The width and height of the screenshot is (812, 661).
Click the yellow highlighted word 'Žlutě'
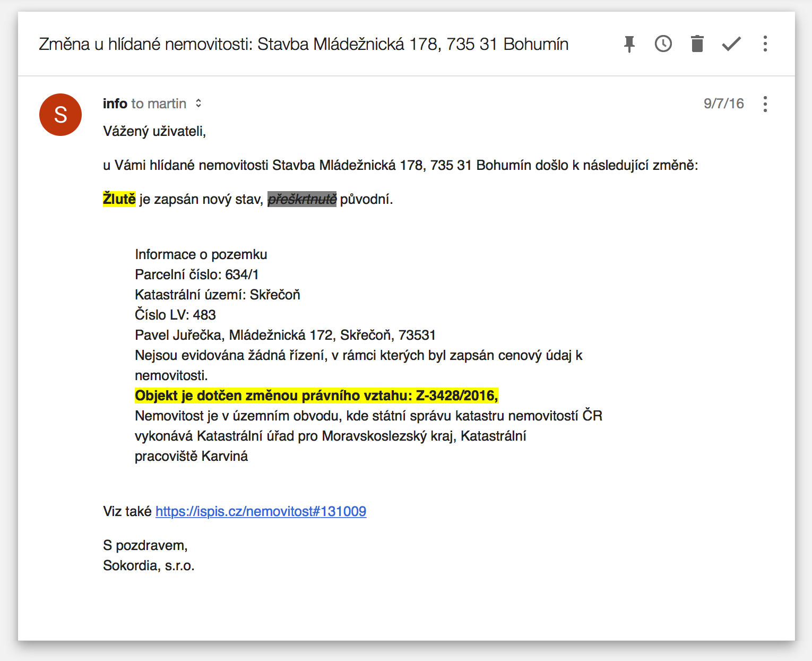point(119,199)
